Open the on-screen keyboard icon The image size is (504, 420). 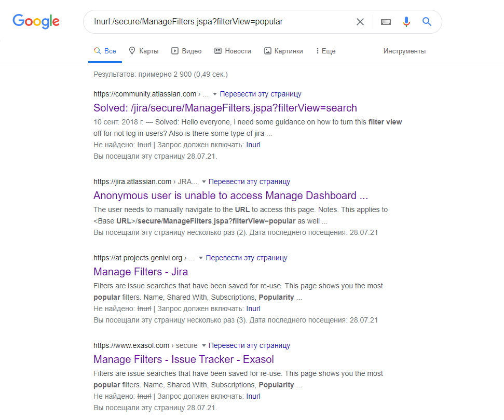point(386,22)
